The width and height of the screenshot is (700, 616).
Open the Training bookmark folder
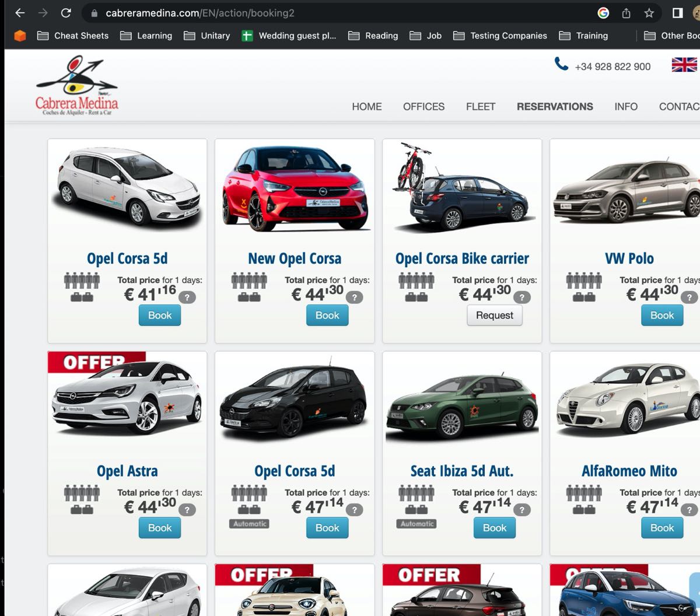[x=584, y=36]
